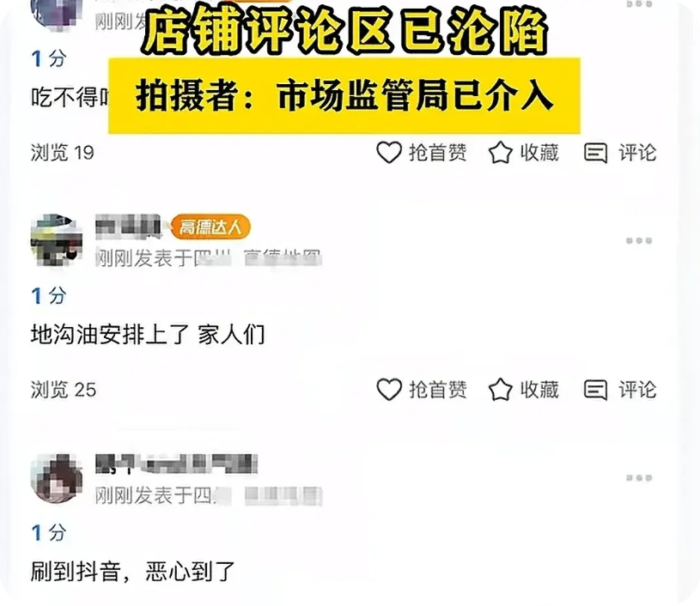Image resolution: width=700 pixels, height=606 pixels.
Task: Click the 高德达人 orange badge
Action: pos(210,227)
